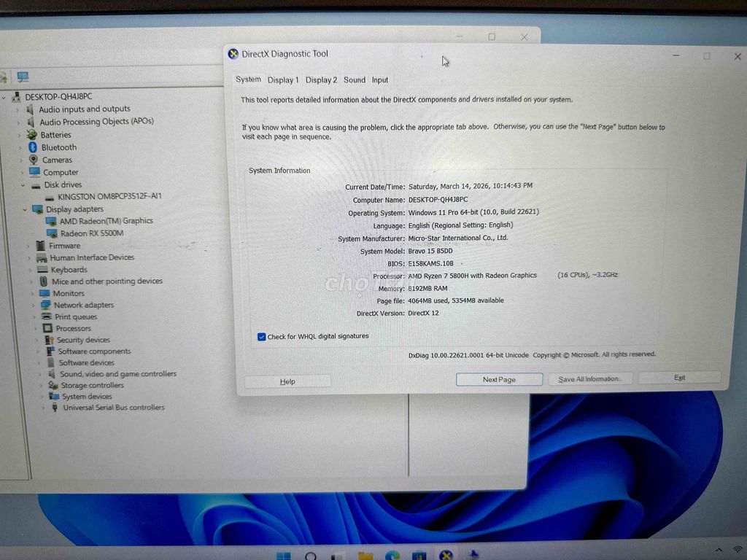The height and width of the screenshot is (560, 747).
Task: Select the Software devices entry
Action: pos(87,362)
